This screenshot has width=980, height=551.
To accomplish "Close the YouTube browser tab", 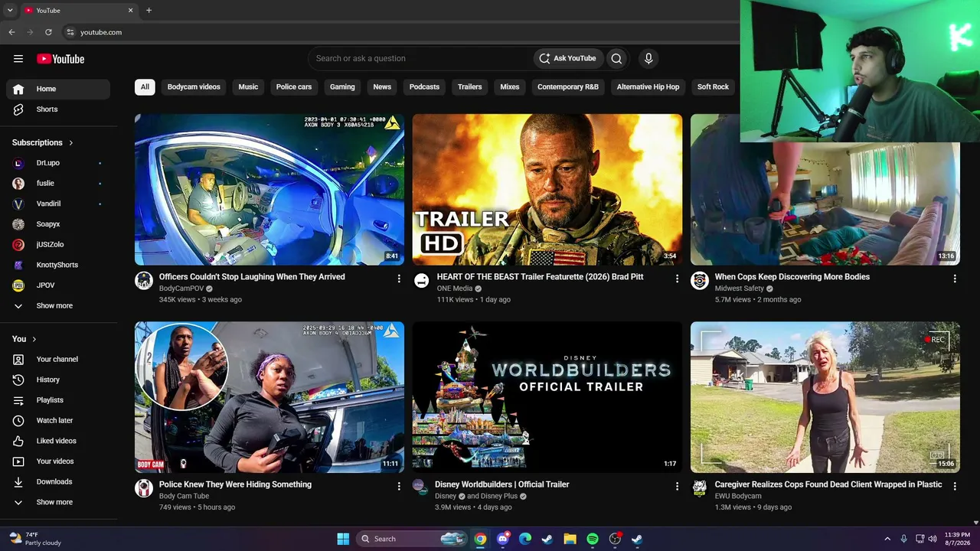I will [x=130, y=11].
